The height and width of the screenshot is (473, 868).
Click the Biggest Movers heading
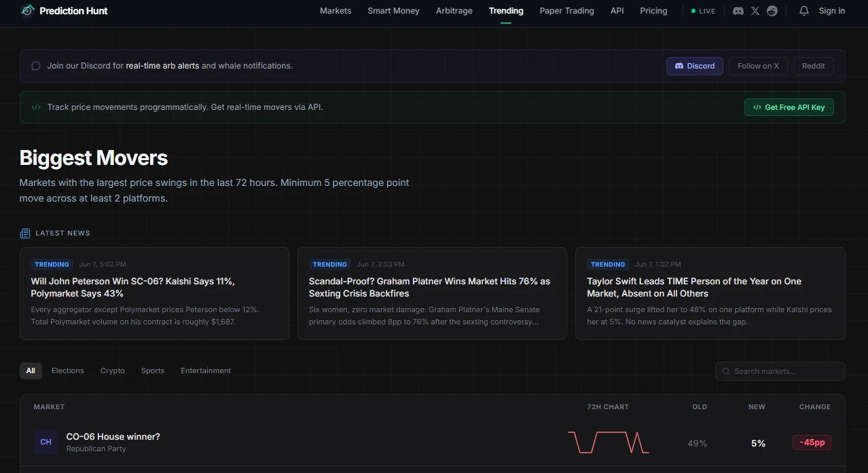click(x=94, y=157)
